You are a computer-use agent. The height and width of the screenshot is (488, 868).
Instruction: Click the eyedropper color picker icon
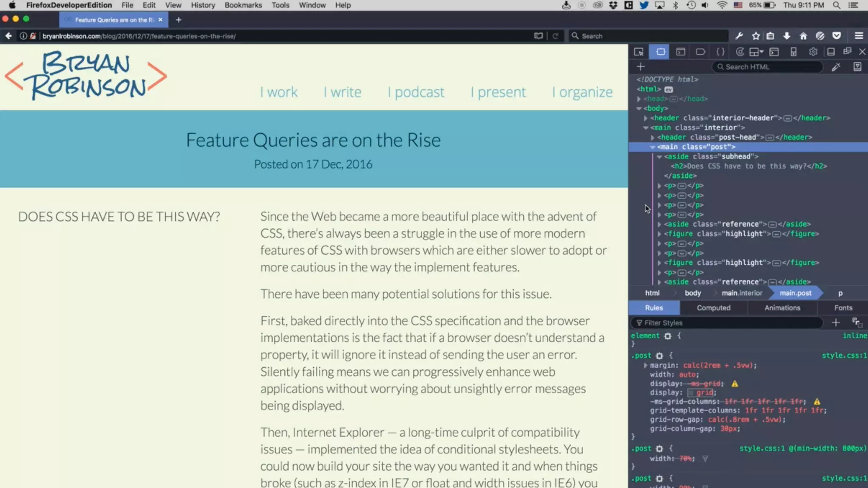836,67
